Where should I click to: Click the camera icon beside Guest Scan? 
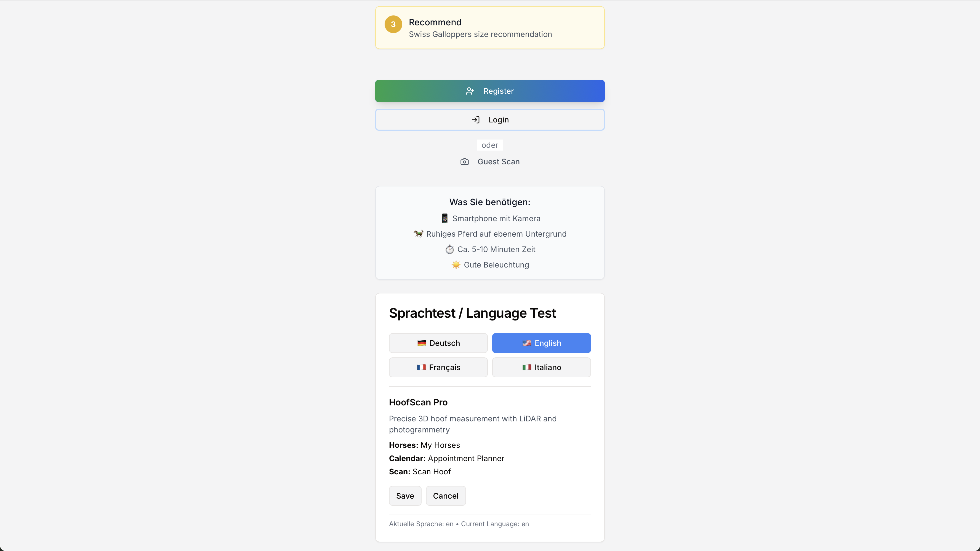click(465, 162)
